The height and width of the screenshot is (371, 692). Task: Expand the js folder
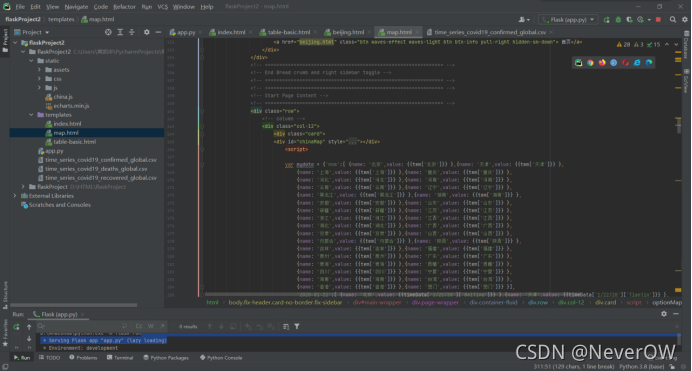[x=39, y=88]
